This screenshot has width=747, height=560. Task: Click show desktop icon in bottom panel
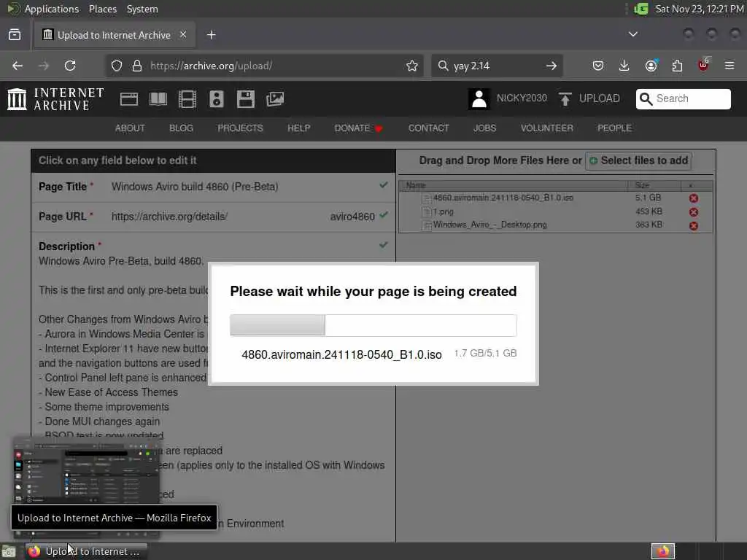click(9, 551)
